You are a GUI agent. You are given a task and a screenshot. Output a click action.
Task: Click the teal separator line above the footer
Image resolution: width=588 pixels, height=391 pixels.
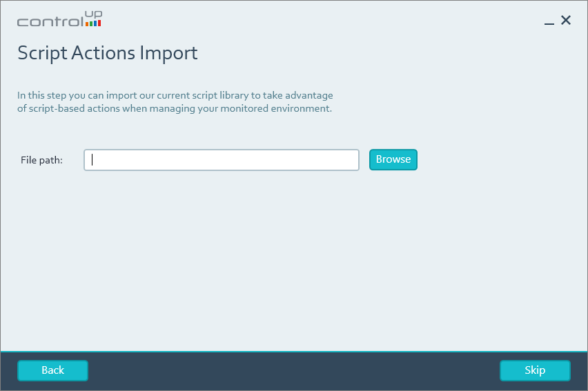[293, 351]
